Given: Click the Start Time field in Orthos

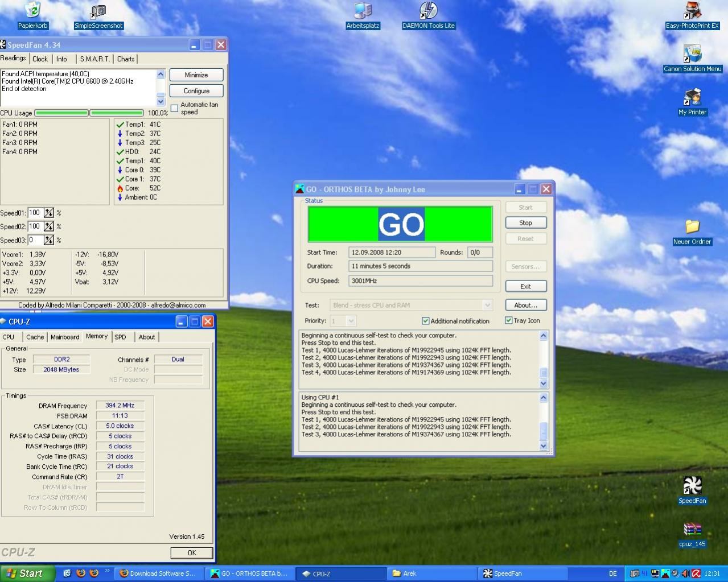Looking at the screenshot, I should 392,252.
